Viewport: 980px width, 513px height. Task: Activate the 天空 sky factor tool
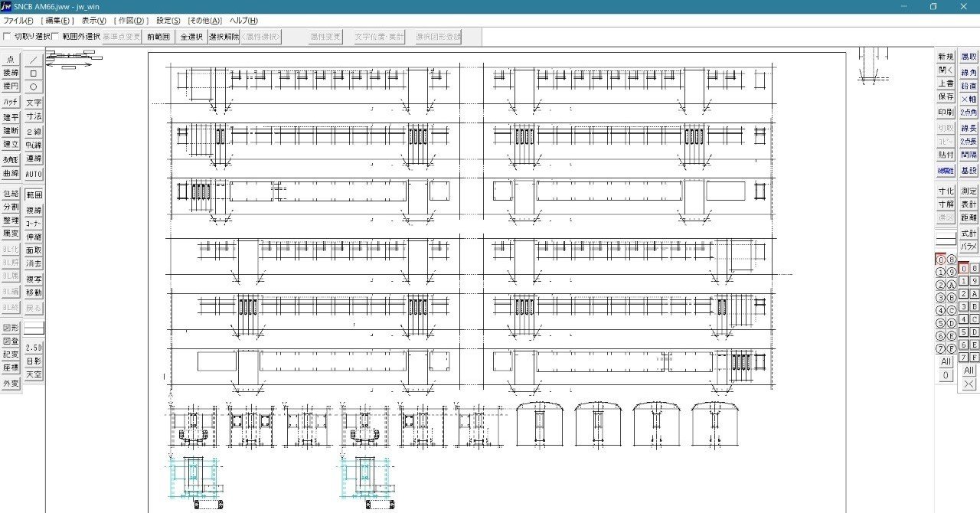(x=34, y=374)
